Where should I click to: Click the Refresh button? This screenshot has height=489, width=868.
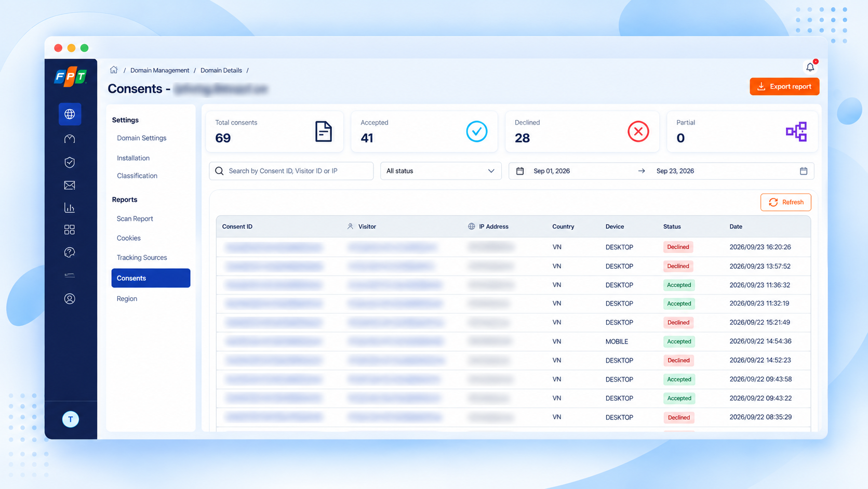tap(785, 202)
